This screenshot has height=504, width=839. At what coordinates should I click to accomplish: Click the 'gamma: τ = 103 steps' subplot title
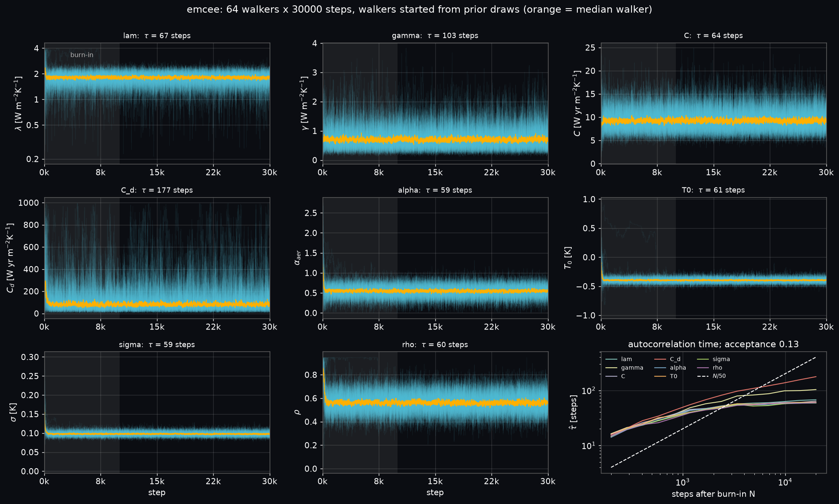point(435,36)
